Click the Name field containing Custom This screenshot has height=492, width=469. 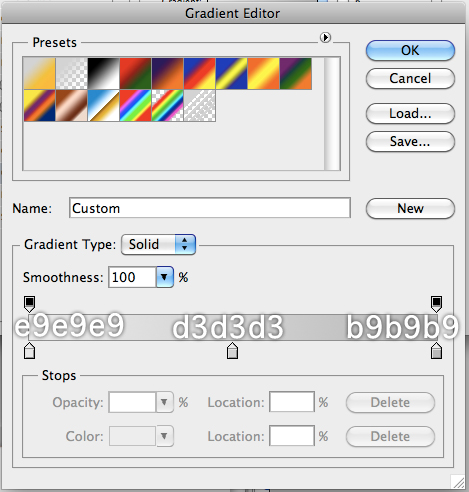pos(210,208)
